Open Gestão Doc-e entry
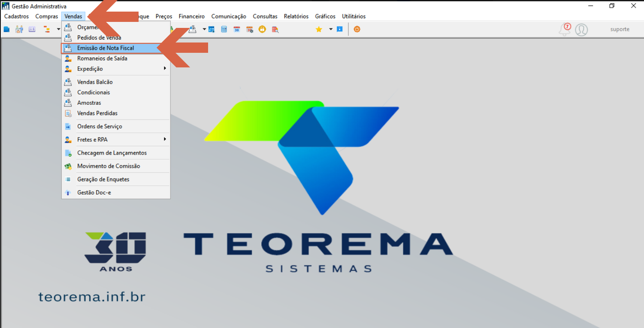This screenshot has width=644, height=328. click(x=116, y=193)
